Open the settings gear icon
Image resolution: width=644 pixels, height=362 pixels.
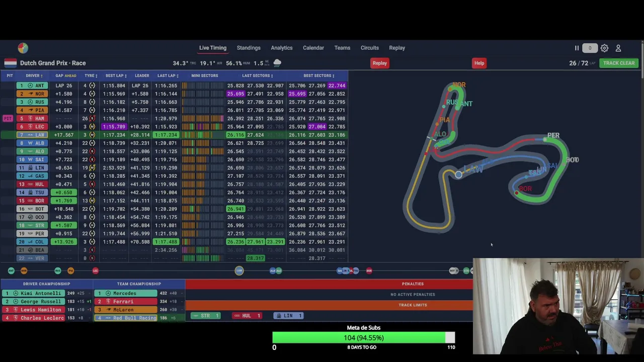pos(604,48)
